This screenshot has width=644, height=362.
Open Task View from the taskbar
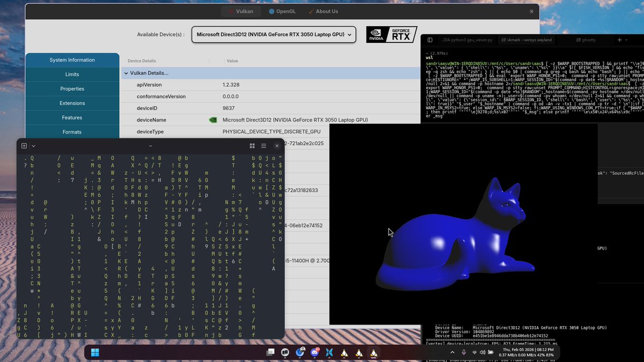pos(271,352)
